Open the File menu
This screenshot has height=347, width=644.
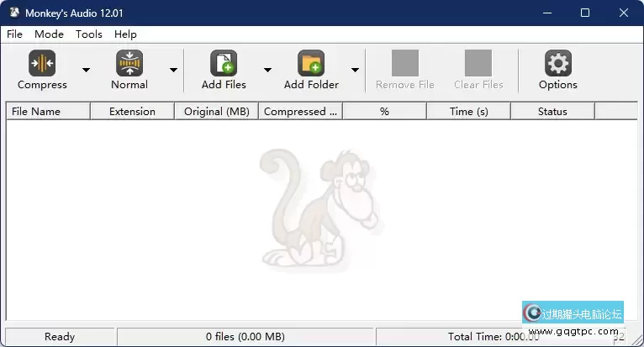click(14, 34)
